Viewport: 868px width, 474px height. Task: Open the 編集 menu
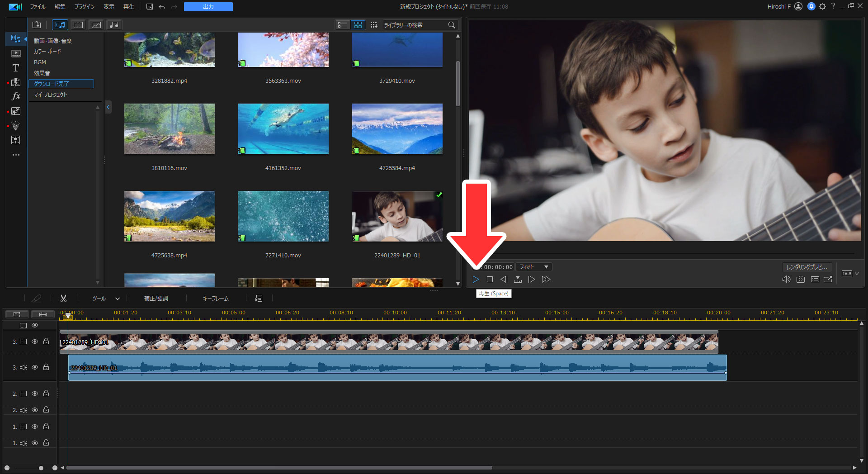coord(60,7)
